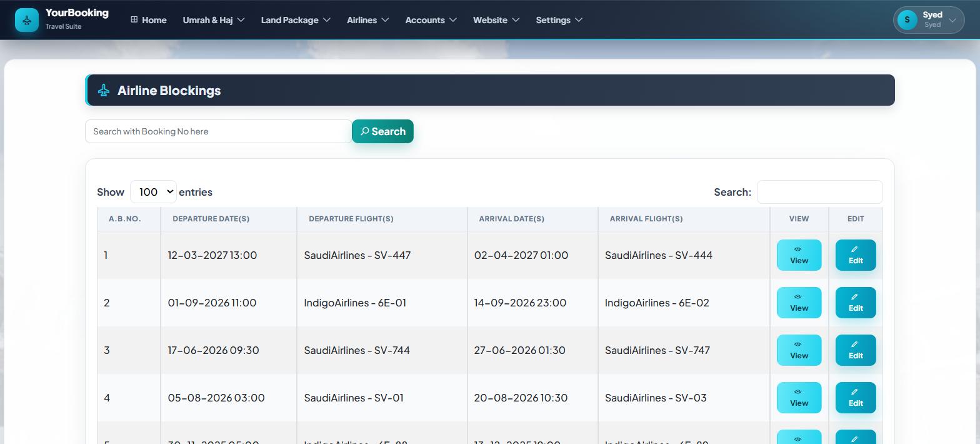Select arrival date 27-06-2026 01:30
This screenshot has height=444, width=980.
[519, 350]
